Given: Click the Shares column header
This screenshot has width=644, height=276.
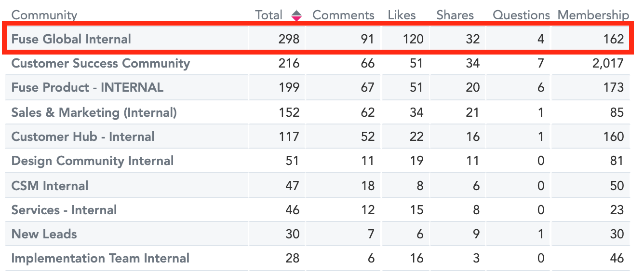Looking at the screenshot, I should tap(455, 15).
